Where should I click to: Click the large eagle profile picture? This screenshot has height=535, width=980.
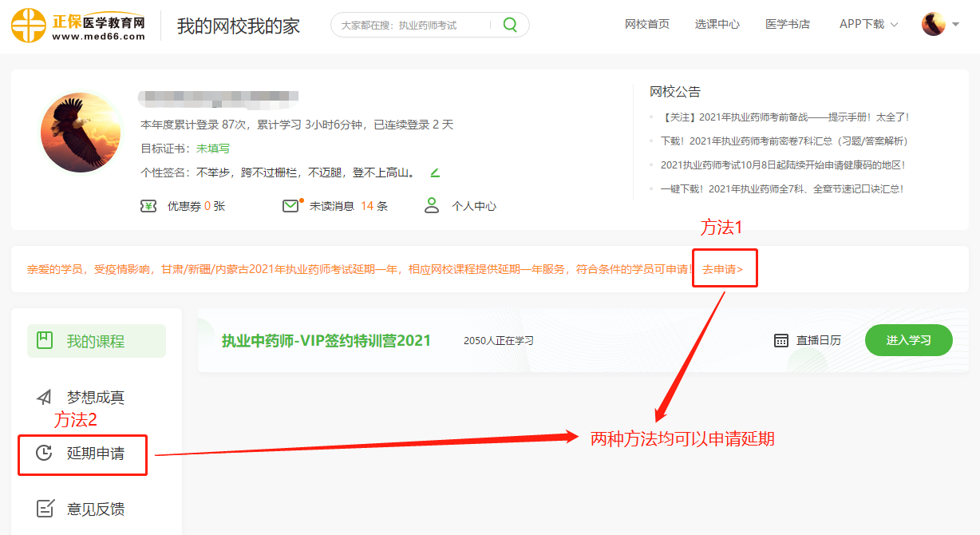coord(81,133)
